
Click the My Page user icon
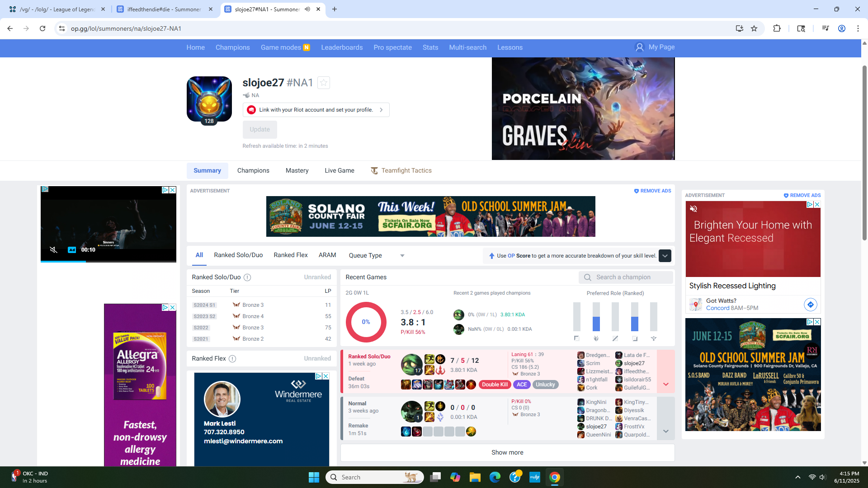click(639, 47)
